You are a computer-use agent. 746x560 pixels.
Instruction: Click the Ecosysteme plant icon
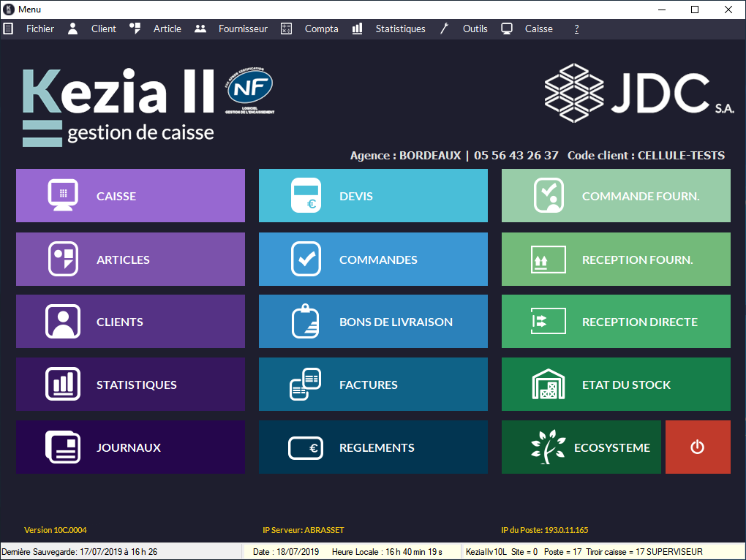click(548, 447)
